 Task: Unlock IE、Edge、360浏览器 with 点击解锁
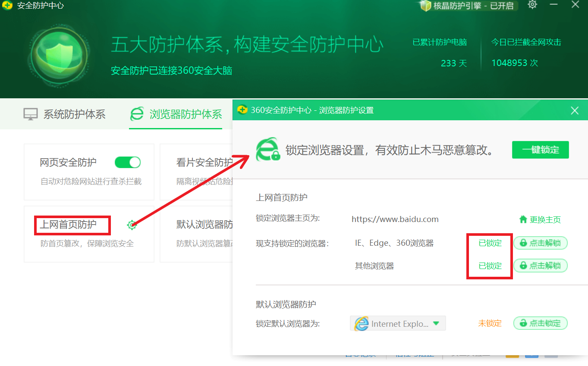[x=540, y=243]
